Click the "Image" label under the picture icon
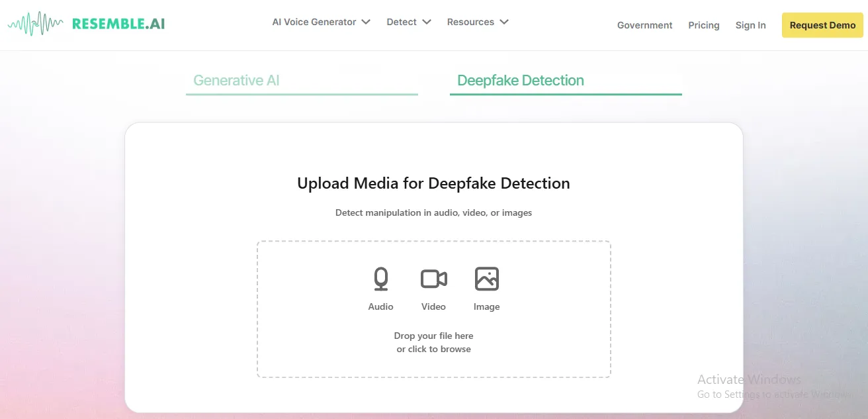The height and width of the screenshot is (419, 868). [487, 306]
